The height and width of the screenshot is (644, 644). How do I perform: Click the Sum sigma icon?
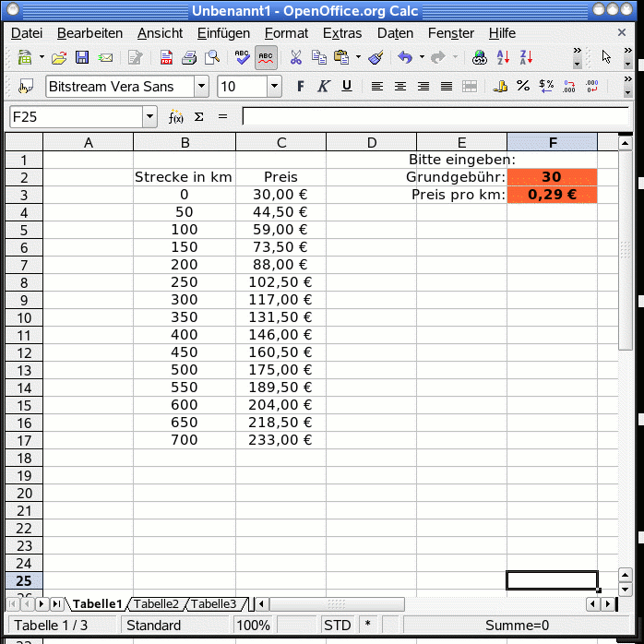tap(198, 117)
